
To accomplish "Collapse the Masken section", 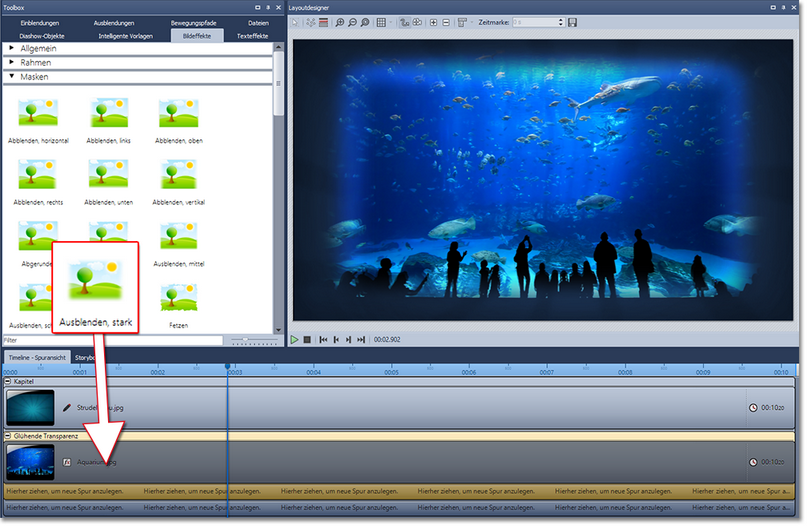I will pyautogui.click(x=11, y=76).
